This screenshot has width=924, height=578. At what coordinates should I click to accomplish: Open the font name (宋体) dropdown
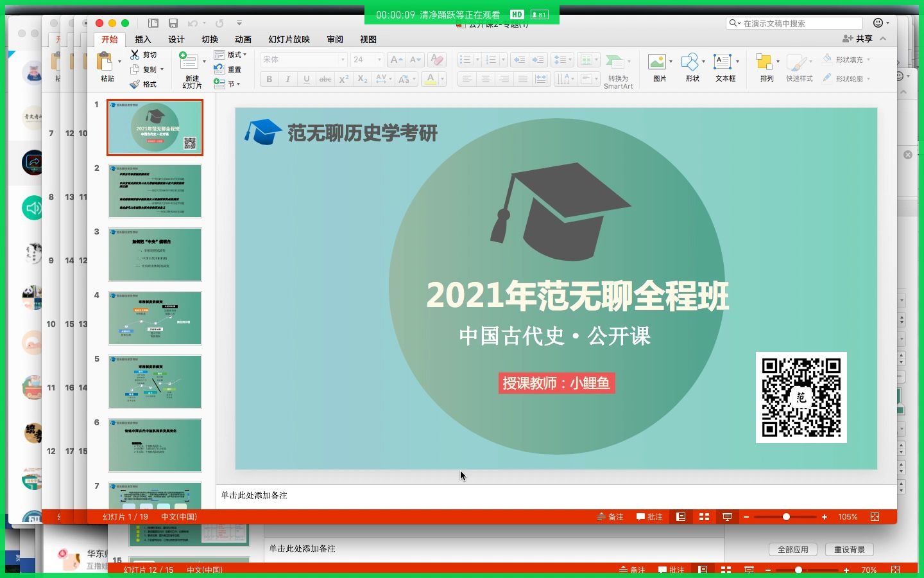click(x=343, y=60)
